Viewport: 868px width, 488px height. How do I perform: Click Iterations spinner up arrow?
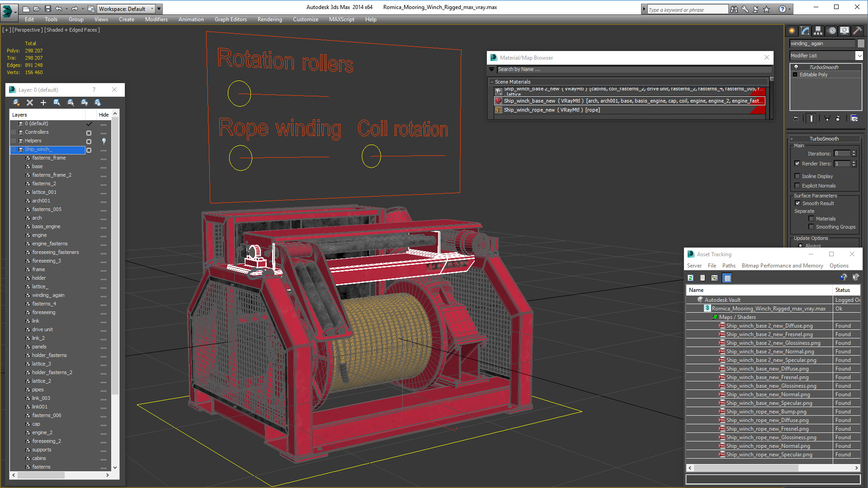coord(854,152)
